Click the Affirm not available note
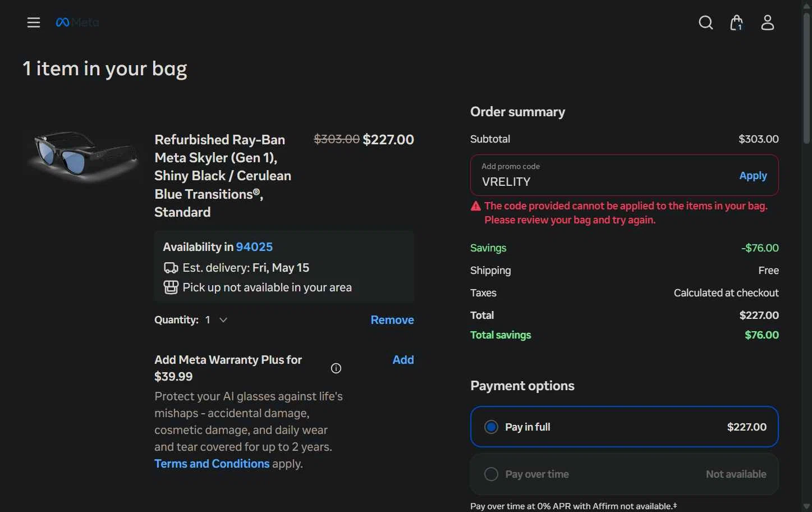The image size is (812, 512). click(574, 506)
